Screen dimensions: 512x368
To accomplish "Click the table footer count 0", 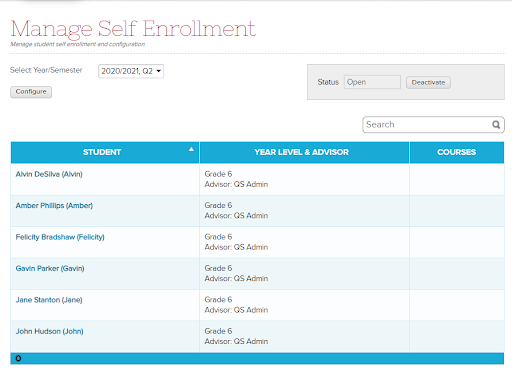I will click(18, 359).
